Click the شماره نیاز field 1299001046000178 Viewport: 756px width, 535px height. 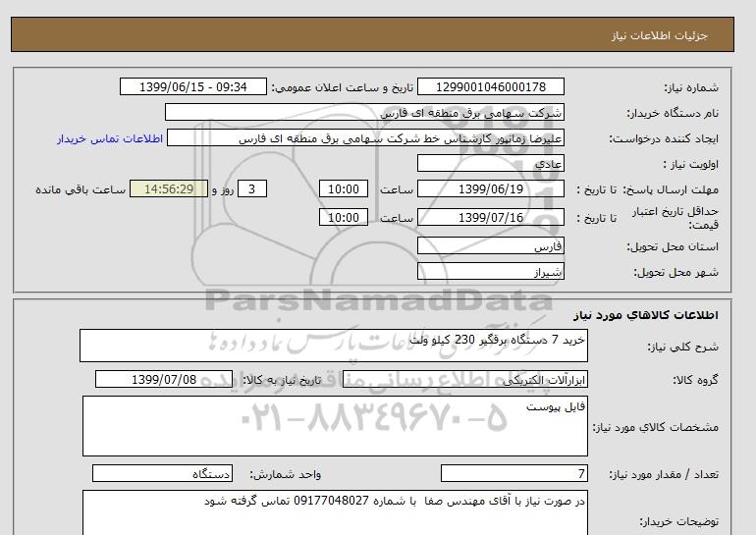tap(490, 86)
